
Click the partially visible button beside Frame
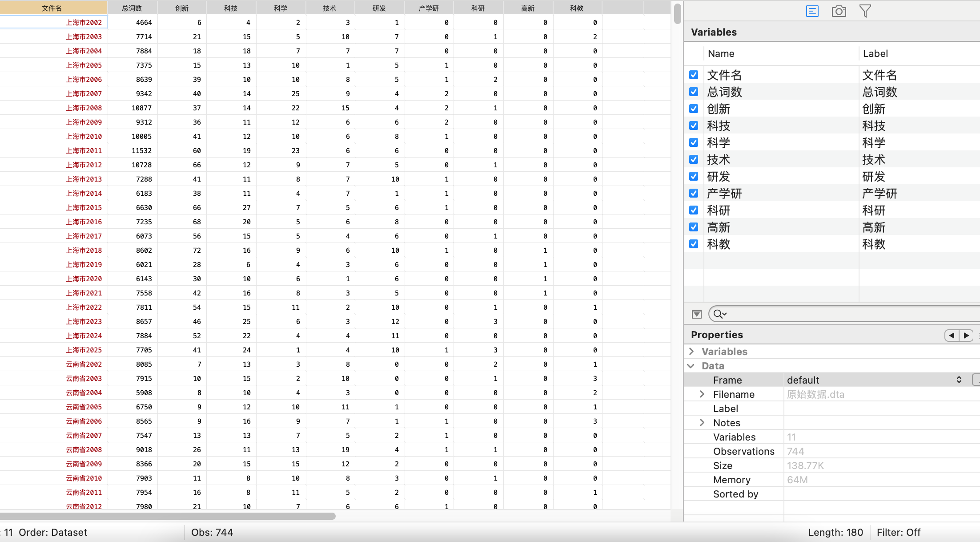click(x=976, y=380)
